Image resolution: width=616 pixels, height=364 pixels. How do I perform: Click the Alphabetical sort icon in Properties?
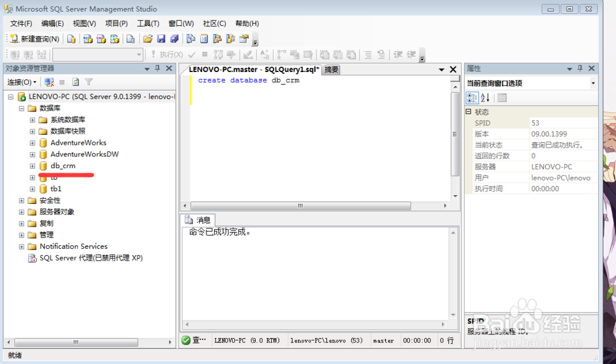click(x=485, y=98)
